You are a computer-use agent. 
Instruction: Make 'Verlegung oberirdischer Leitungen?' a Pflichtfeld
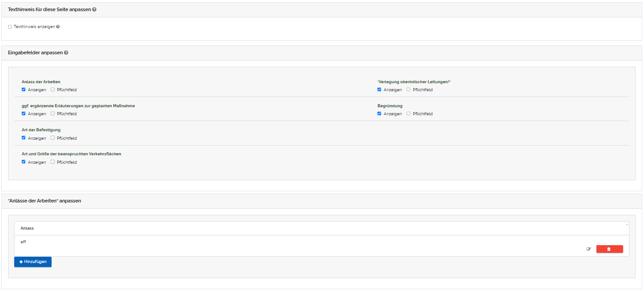(x=408, y=89)
